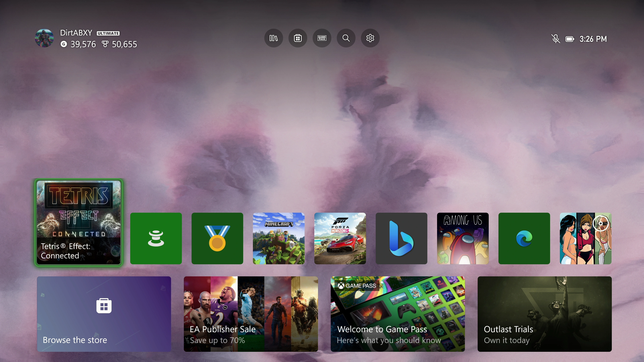644x362 pixels.
Task: Launch the Bing app tile
Action: 401,238
